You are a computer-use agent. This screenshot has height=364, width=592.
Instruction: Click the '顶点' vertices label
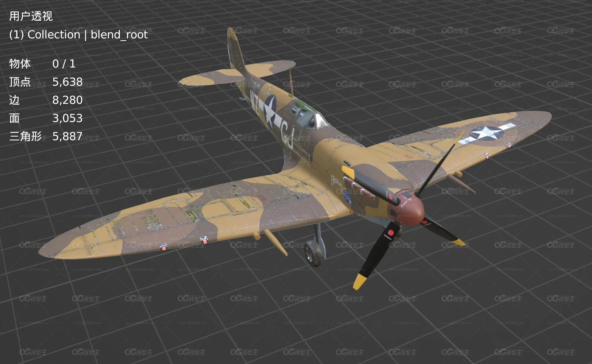[20, 82]
